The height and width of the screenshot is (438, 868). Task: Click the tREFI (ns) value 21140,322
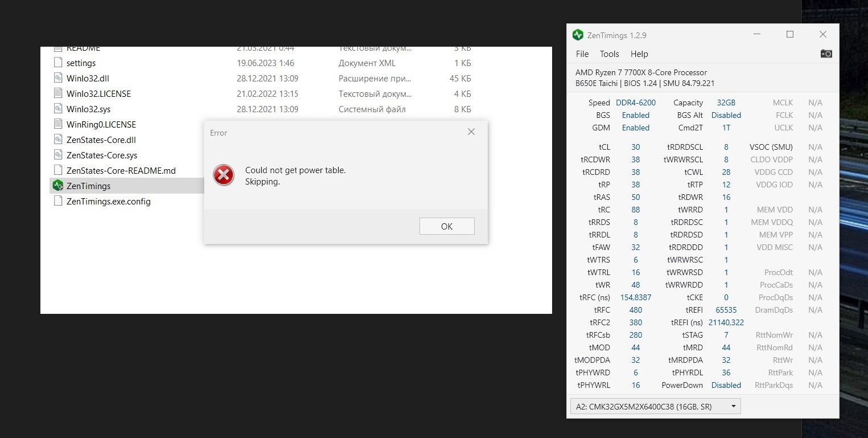coord(726,322)
